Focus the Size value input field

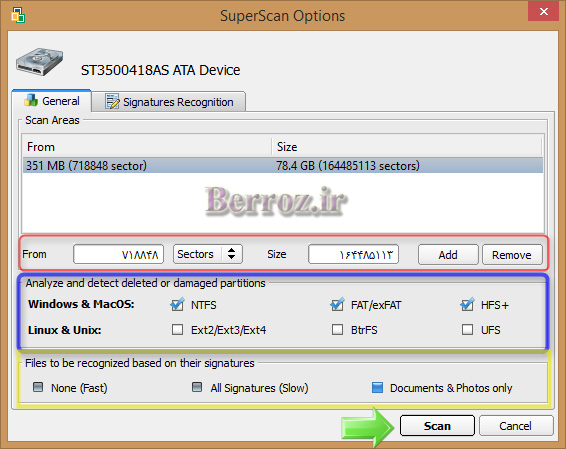tap(353, 254)
